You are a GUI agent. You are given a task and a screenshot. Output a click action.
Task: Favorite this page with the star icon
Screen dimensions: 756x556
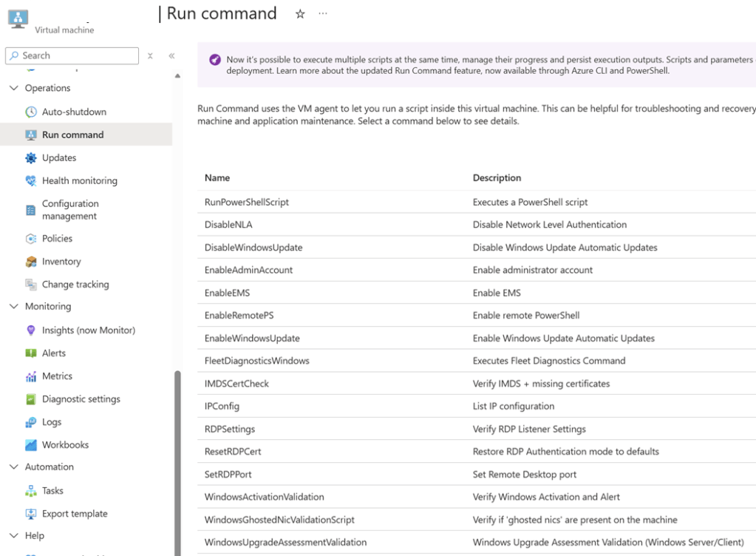point(300,14)
